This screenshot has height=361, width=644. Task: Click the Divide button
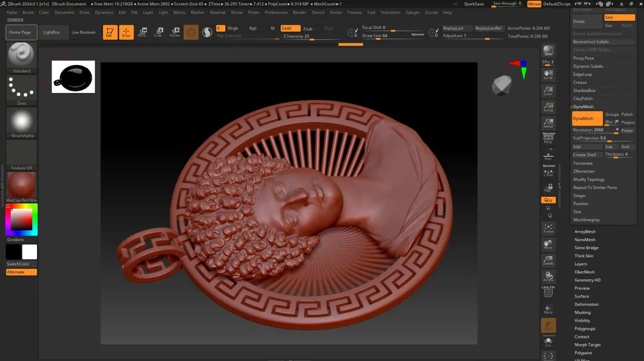587,21
